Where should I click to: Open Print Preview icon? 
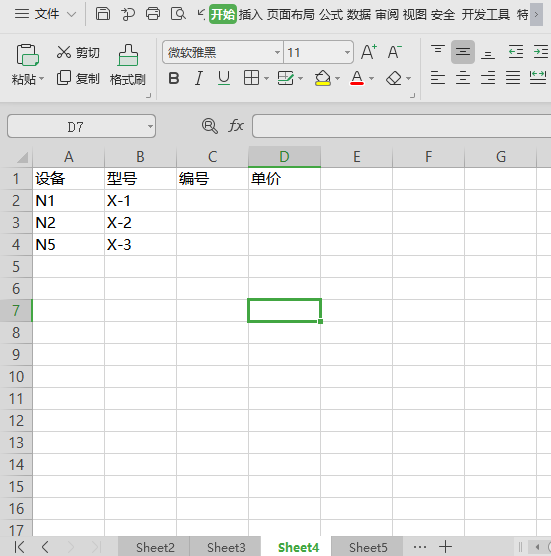click(x=178, y=14)
